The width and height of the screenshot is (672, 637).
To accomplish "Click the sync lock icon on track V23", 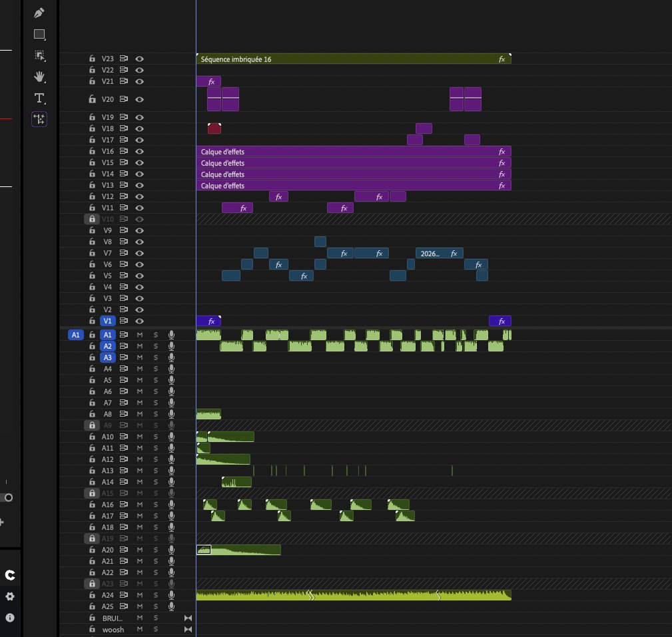I will coord(122,59).
